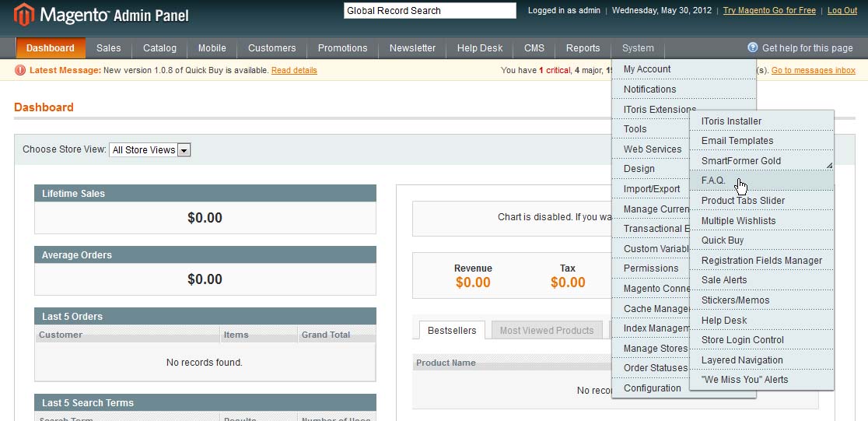The image size is (868, 421).
Task: Choose Stickers/Memos submenu item
Action: point(761,300)
